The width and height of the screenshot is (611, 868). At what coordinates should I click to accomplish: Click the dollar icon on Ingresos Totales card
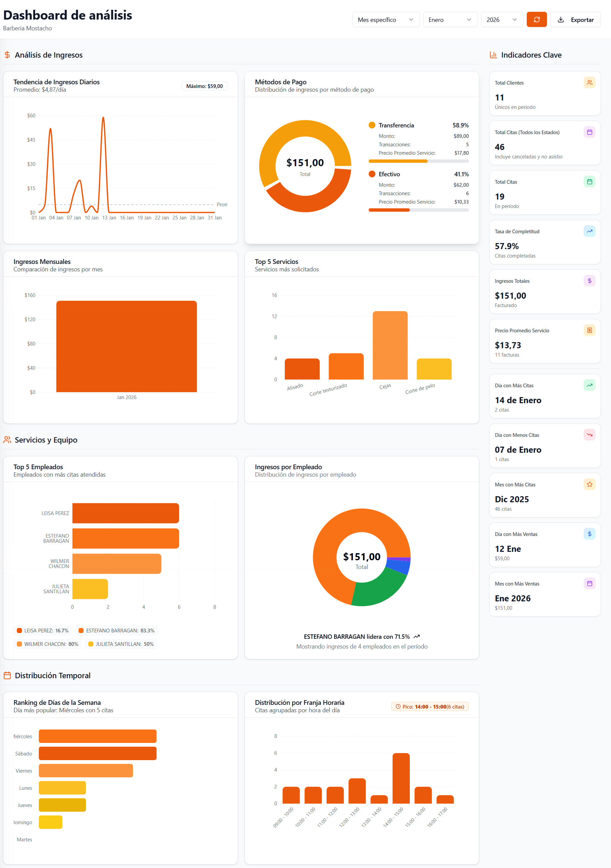coord(589,280)
